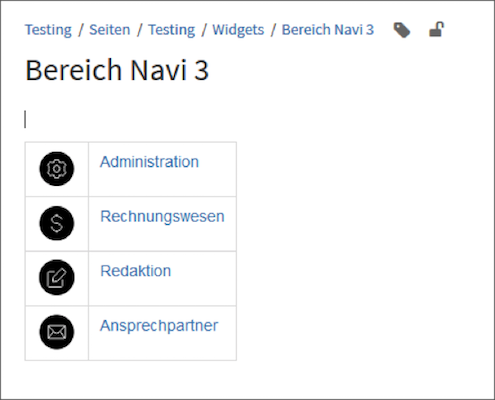Click empty space in the Ansprechpartner table cell
495x400 pixels.
coord(163,347)
